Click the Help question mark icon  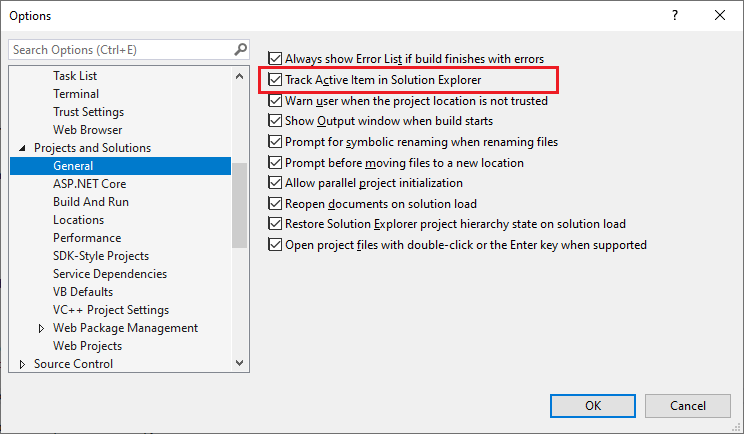pyautogui.click(x=675, y=16)
